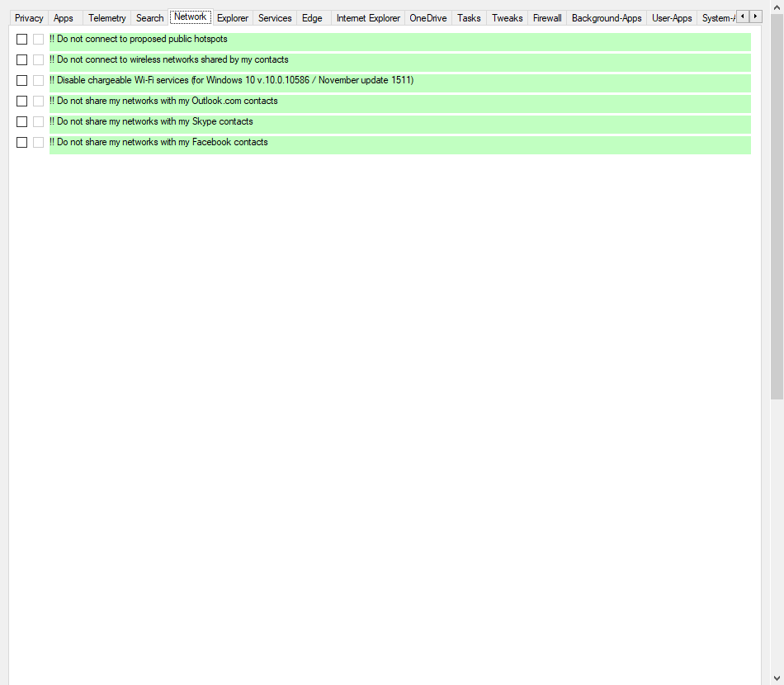This screenshot has width=784, height=685.
Task: Open the partially visible System-Apps tab
Action: pyautogui.click(x=717, y=18)
